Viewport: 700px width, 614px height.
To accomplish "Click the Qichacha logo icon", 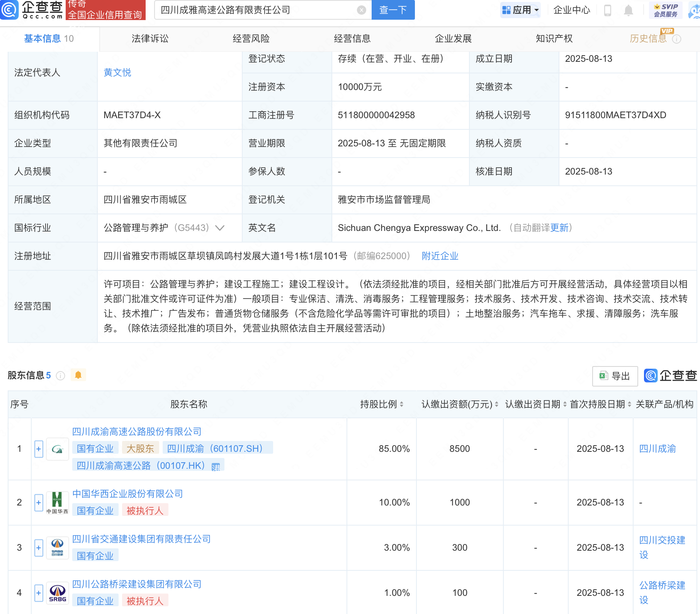I will coord(9,10).
